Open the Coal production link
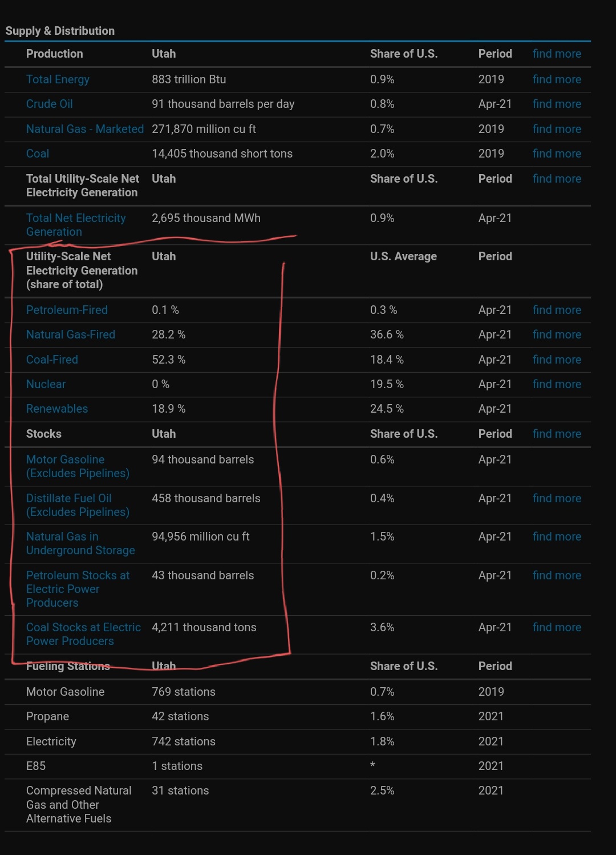 [38, 154]
